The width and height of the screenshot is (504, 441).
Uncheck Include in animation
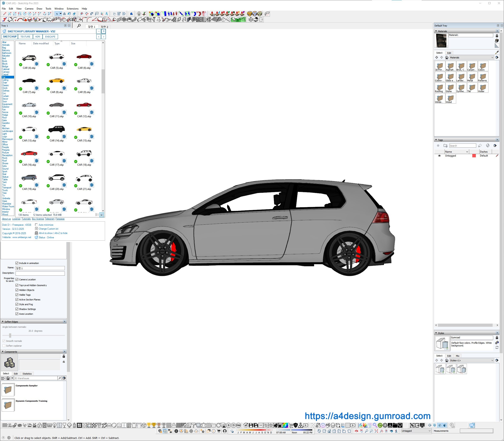[x=17, y=263]
